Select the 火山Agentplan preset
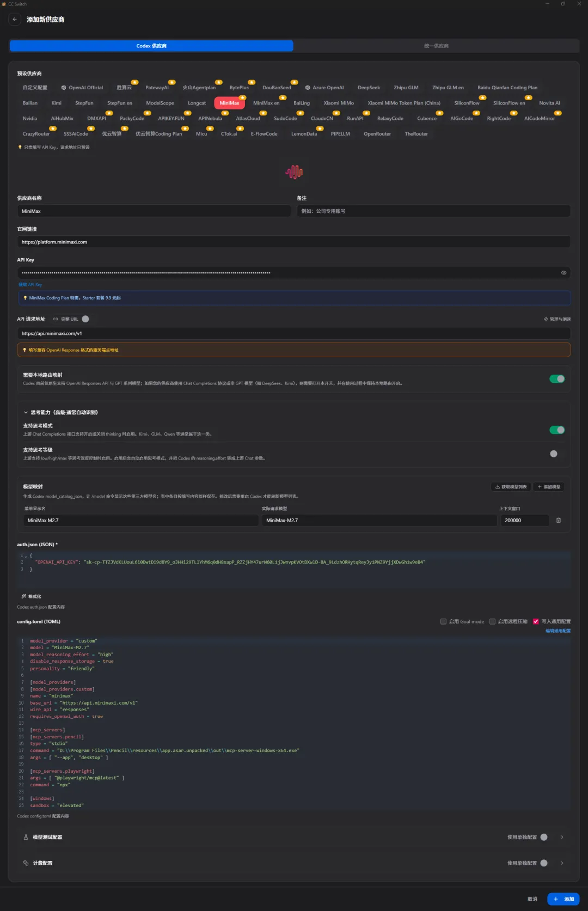The width and height of the screenshot is (588, 911). [x=199, y=88]
